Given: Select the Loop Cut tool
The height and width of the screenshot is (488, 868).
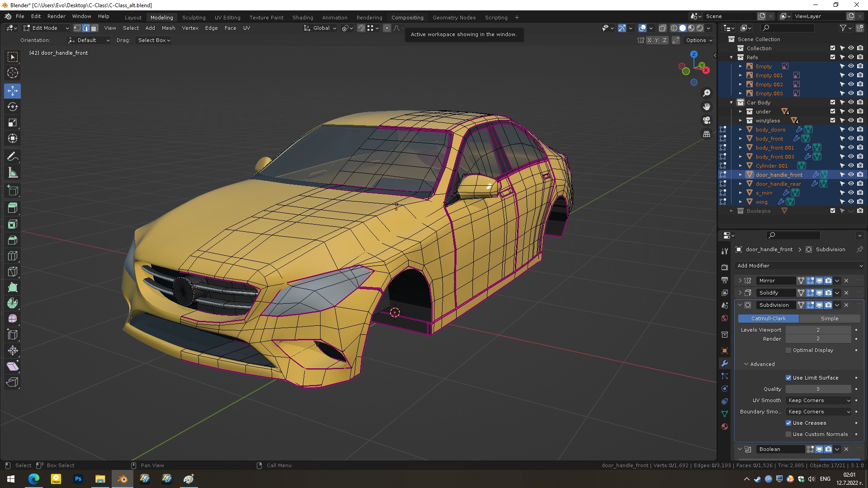Looking at the screenshot, I should click(x=13, y=256).
